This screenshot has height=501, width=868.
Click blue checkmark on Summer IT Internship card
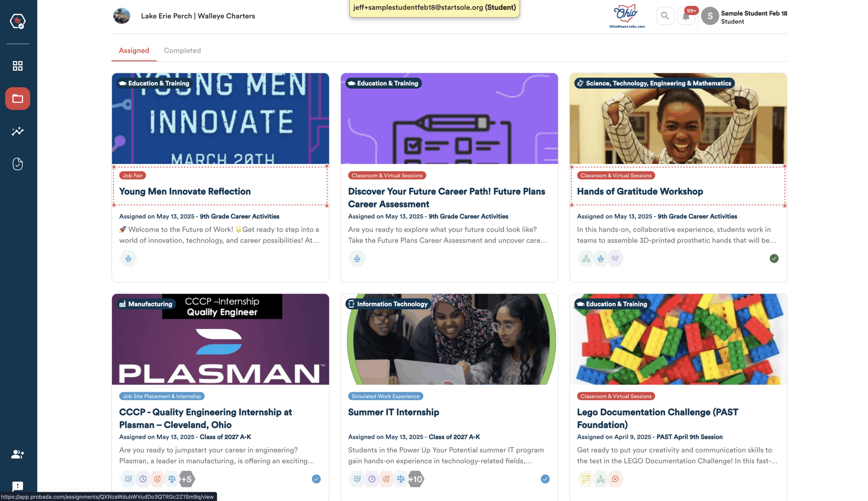tap(545, 479)
